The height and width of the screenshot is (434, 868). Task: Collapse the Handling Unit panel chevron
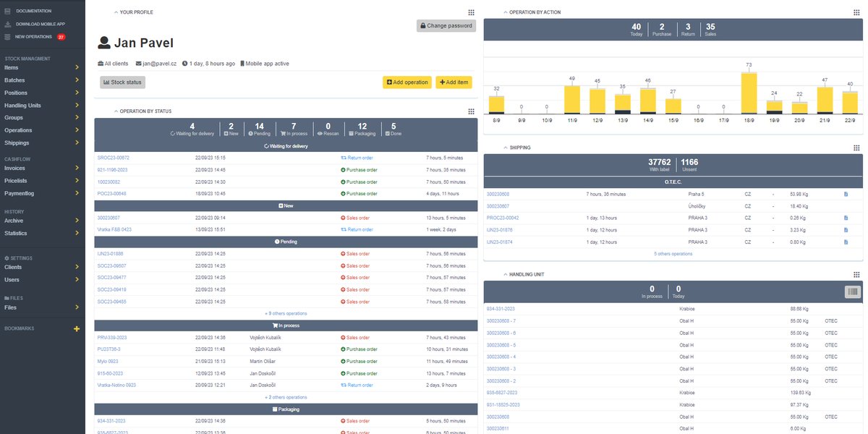[505, 275]
